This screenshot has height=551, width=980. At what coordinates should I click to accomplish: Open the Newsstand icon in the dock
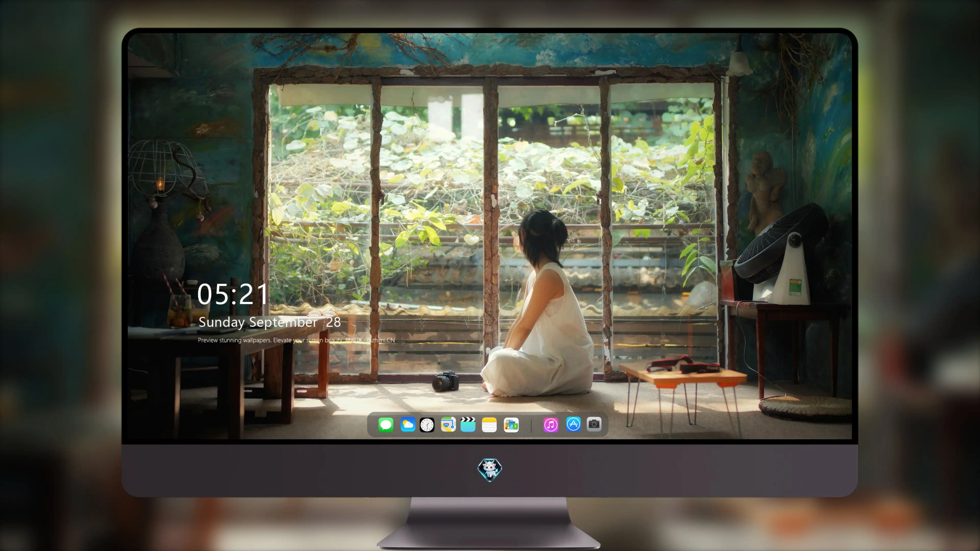511,425
